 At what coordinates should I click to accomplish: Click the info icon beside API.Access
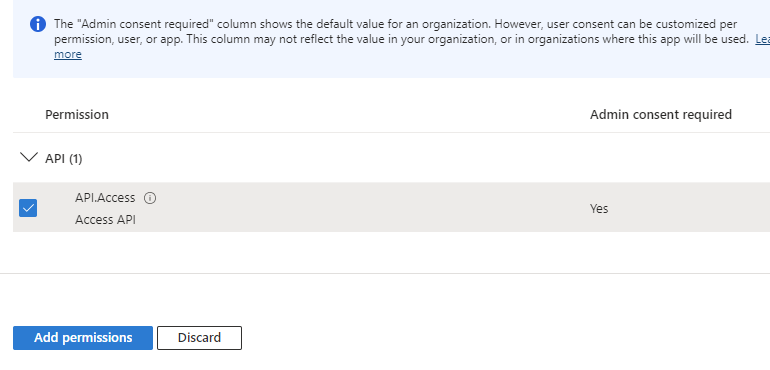tap(150, 198)
